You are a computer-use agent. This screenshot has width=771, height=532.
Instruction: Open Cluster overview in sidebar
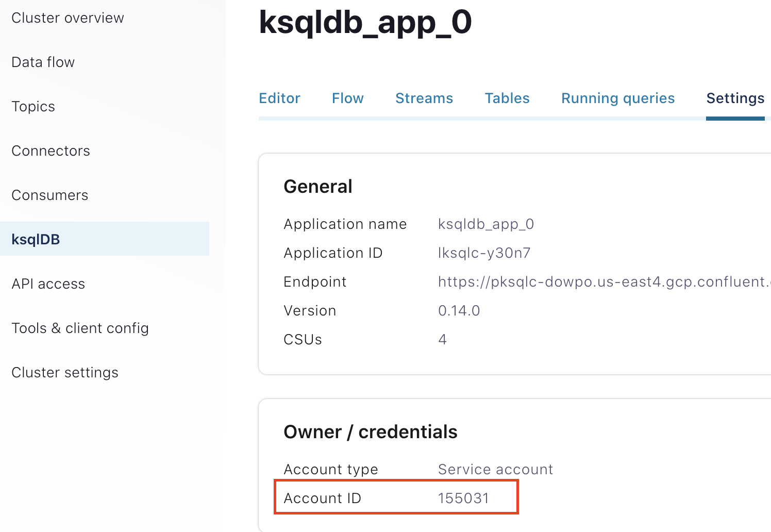(x=68, y=18)
